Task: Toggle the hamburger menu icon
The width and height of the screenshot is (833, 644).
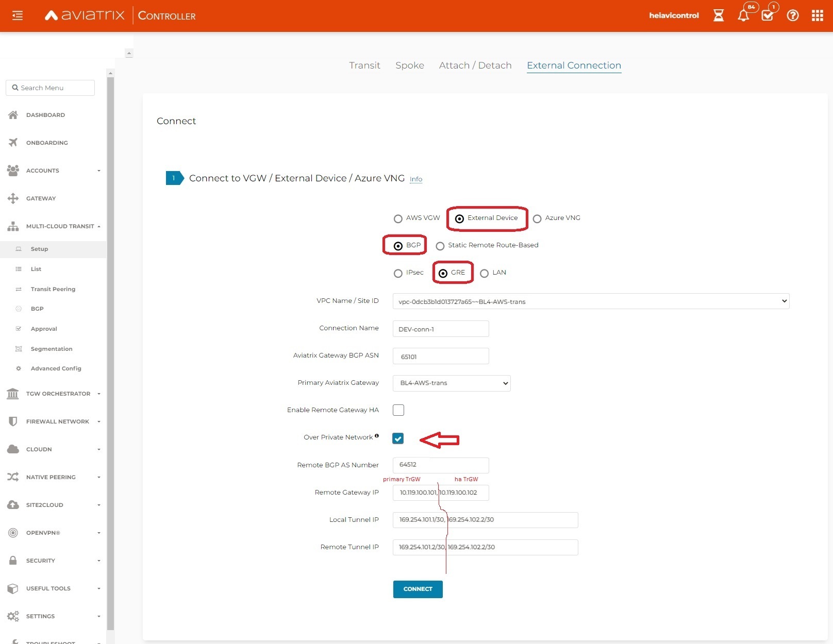Action: point(18,15)
